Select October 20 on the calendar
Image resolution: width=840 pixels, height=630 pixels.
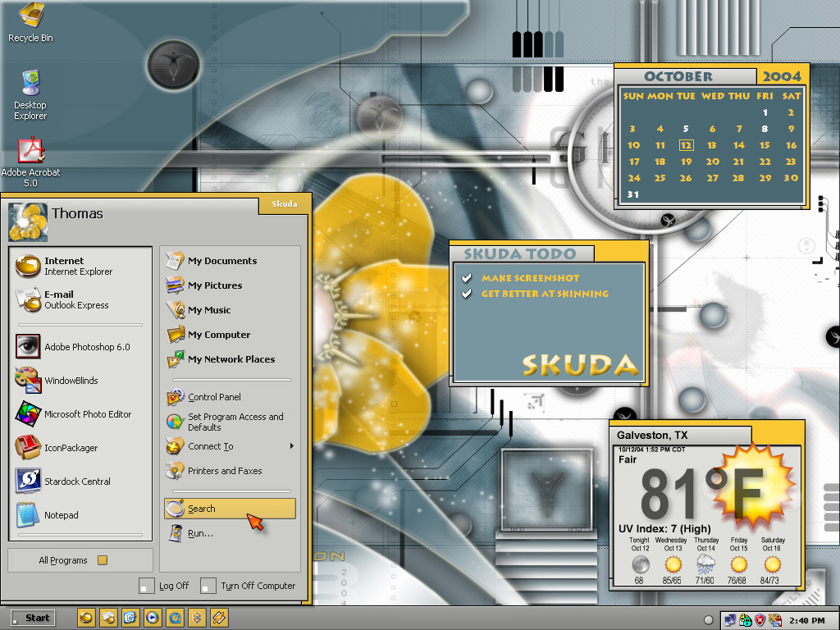pyautogui.click(x=712, y=162)
